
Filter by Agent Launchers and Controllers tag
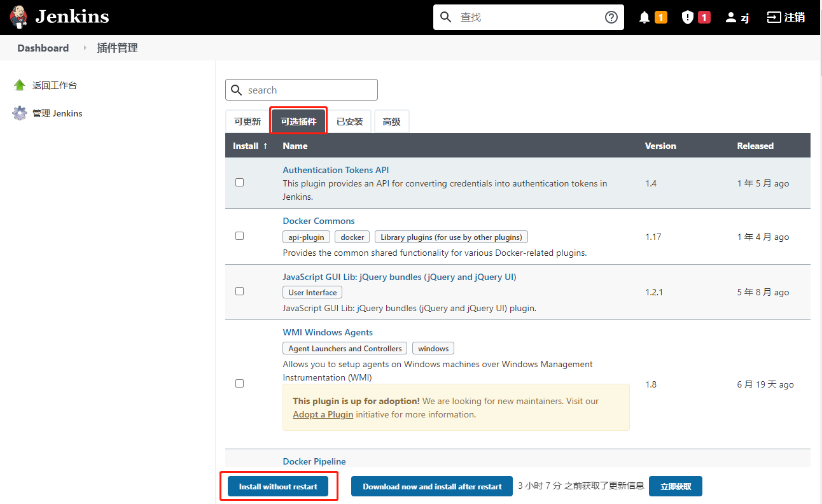(x=345, y=348)
